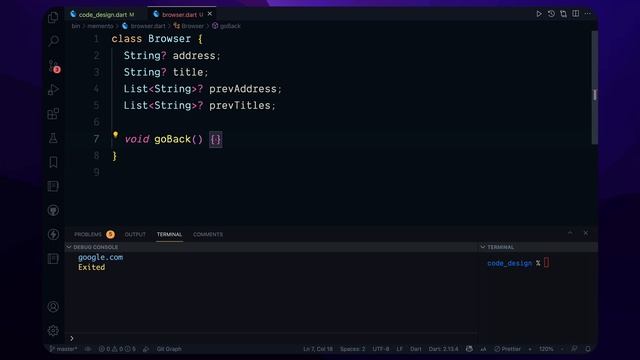
Task: Switch to the code_design.dart tab
Action: tap(102, 14)
